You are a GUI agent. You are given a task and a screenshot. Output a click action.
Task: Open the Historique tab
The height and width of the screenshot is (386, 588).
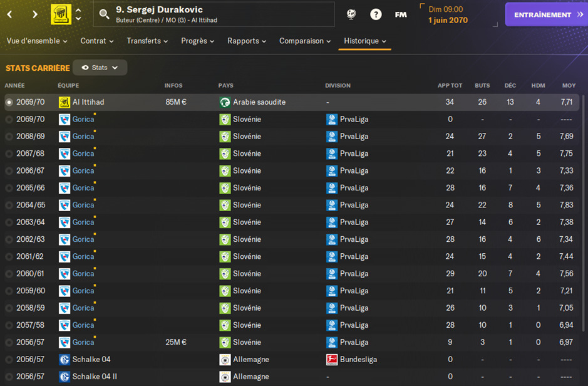(365, 41)
